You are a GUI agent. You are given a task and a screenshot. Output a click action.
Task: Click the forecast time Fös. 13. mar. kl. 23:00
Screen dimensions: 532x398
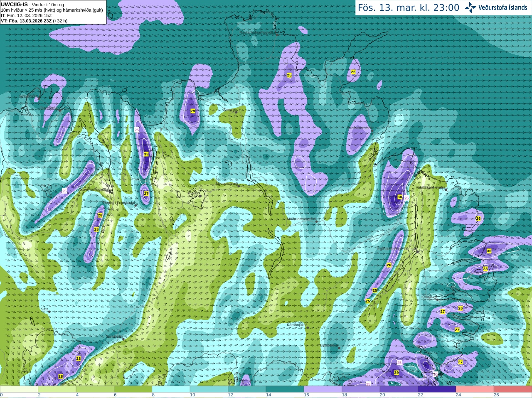point(409,8)
